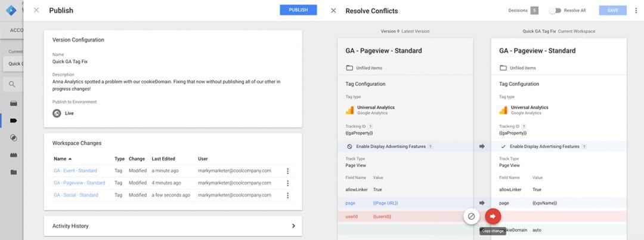The height and width of the screenshot is (240, 644).
Task: Open kebab menu for GA - Event - Standard
Action: click(287, 171)
